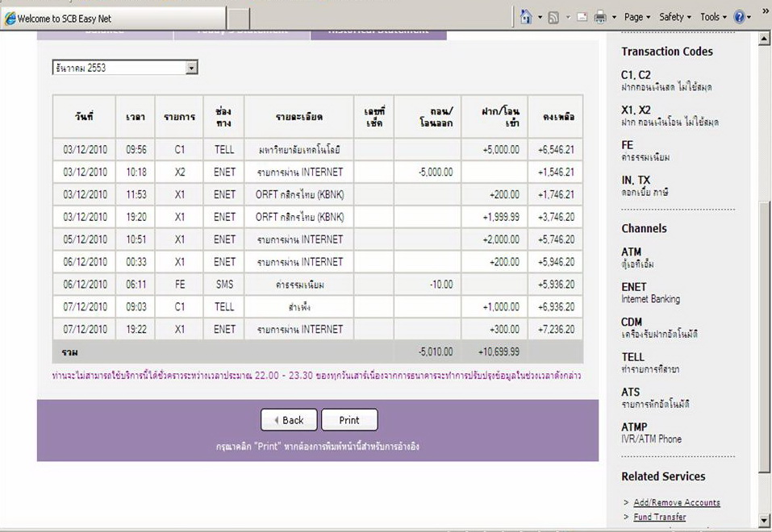The height and width of the screenshot is (532, 772).
Task: Select the Welcome to SCB Easy Net tab
Action: [x=113, y=19]
